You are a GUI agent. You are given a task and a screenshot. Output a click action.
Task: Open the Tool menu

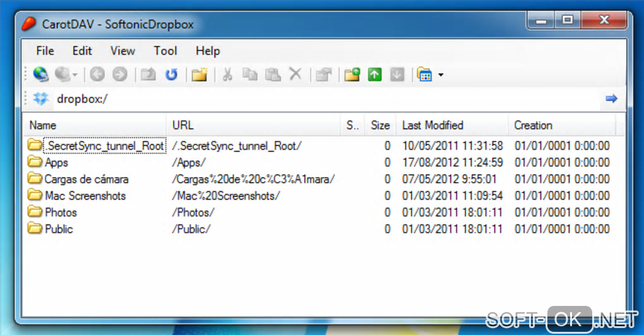point(165,51)
